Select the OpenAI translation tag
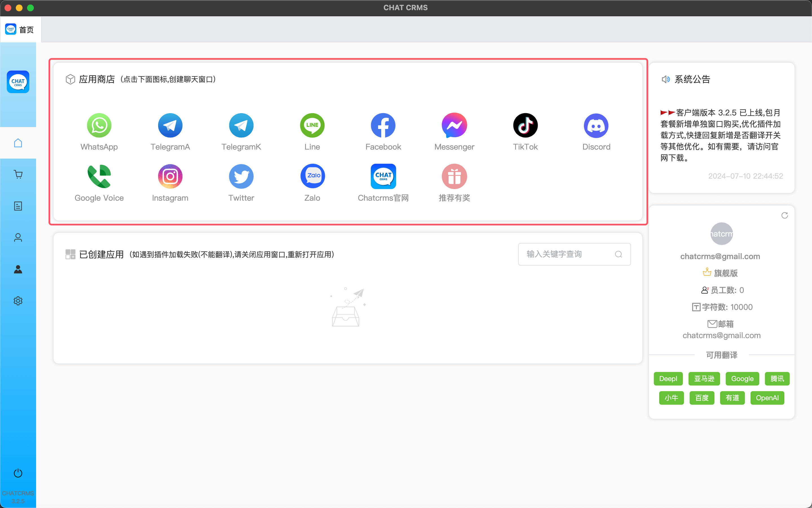The width and height of the screenshot is (812, 508). 767,398
